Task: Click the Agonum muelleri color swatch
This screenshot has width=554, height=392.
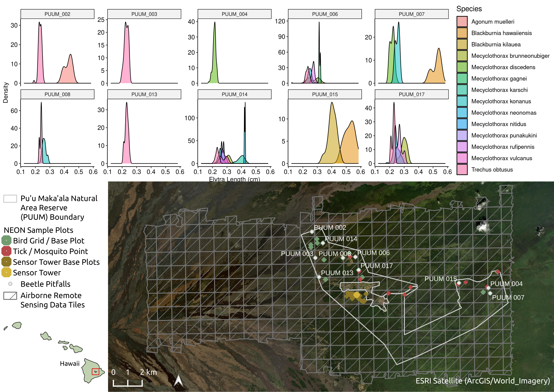Action: [x=462, y=22]
